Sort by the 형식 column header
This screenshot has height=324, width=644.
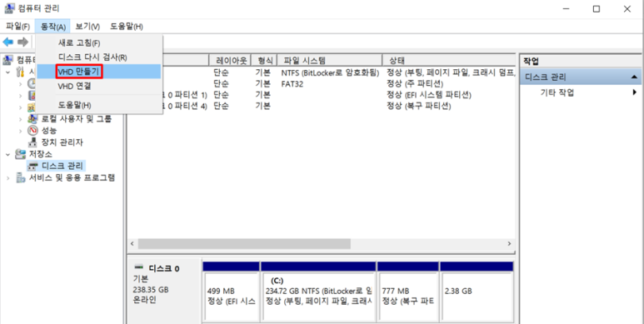264,60
